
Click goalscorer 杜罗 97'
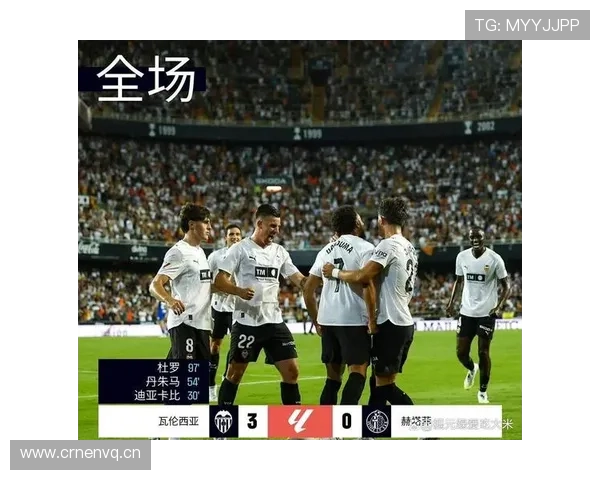click(178, 368)
